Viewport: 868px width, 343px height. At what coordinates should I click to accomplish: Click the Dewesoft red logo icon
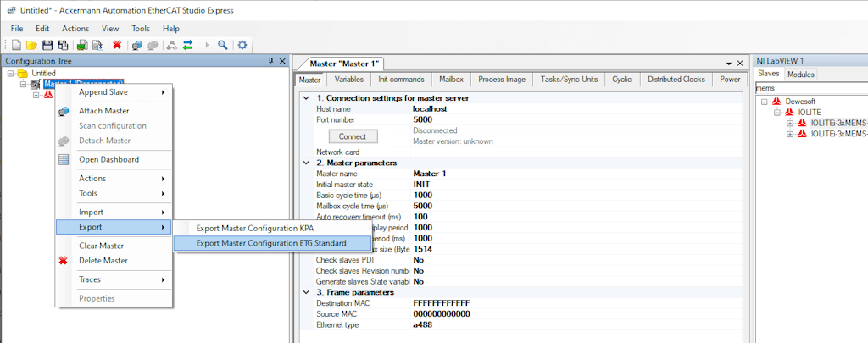point(776,102)
